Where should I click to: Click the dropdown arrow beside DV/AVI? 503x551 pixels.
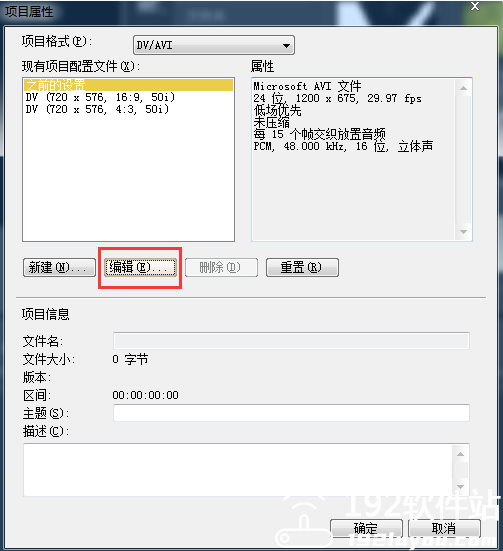point(286,46)
